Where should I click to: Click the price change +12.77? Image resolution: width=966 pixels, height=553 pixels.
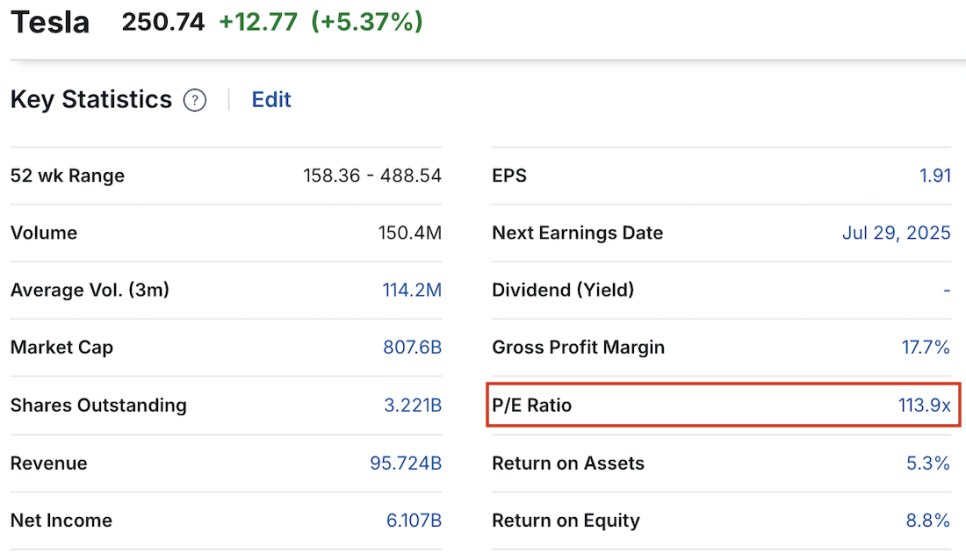(x=258, y=22)
